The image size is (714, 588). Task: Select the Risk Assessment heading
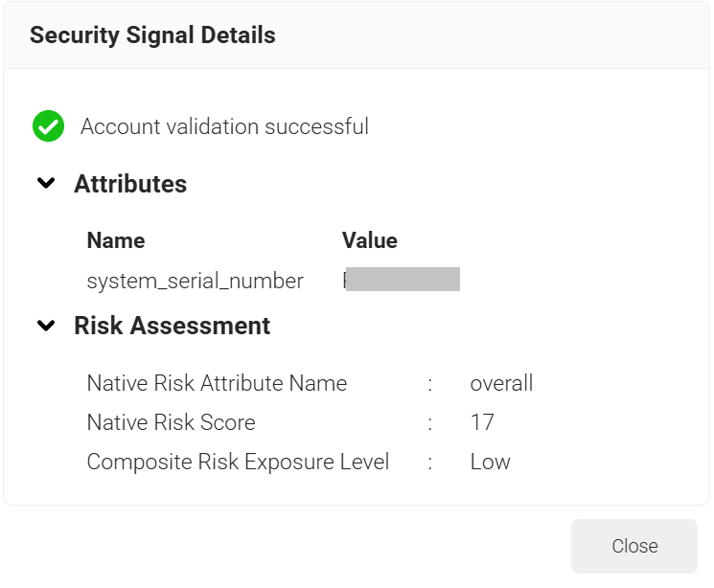173,326
